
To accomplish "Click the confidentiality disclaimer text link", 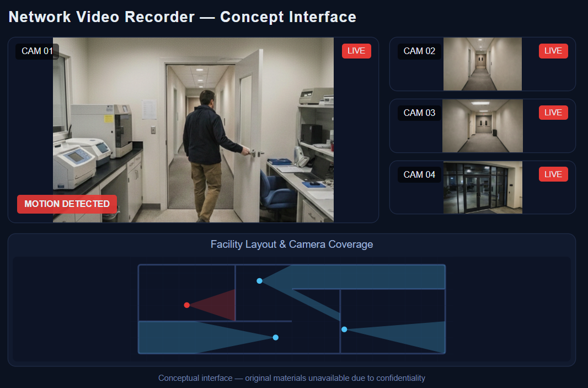I will (x=292, y=378).
